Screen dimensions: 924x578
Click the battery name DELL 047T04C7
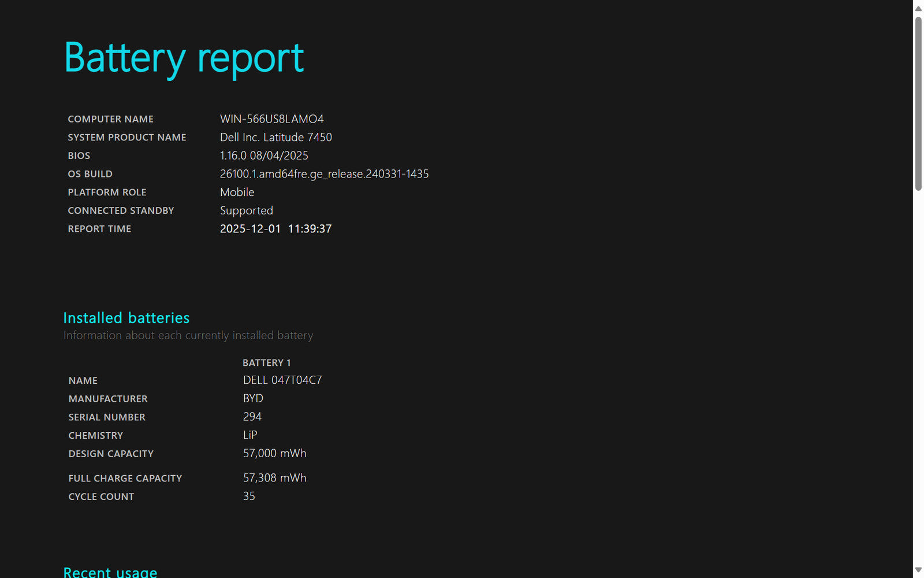282,380
